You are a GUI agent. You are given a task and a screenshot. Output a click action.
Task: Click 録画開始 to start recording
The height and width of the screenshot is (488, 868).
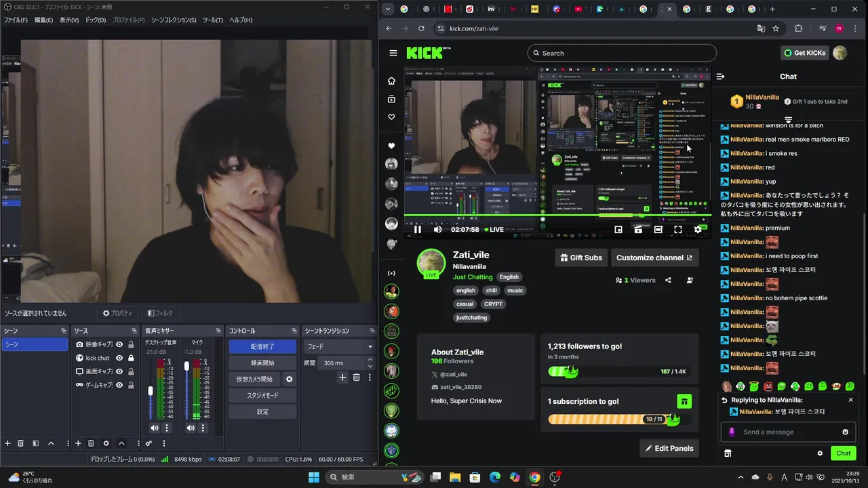262,363
